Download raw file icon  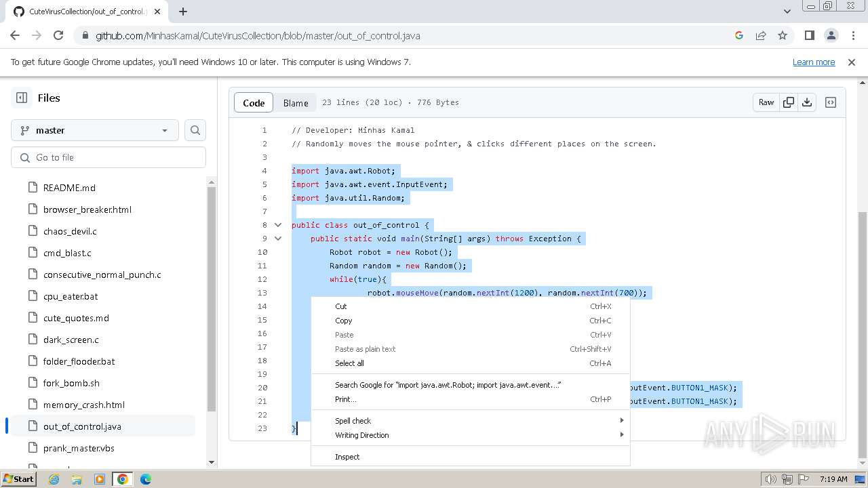(x=807, y=102)
